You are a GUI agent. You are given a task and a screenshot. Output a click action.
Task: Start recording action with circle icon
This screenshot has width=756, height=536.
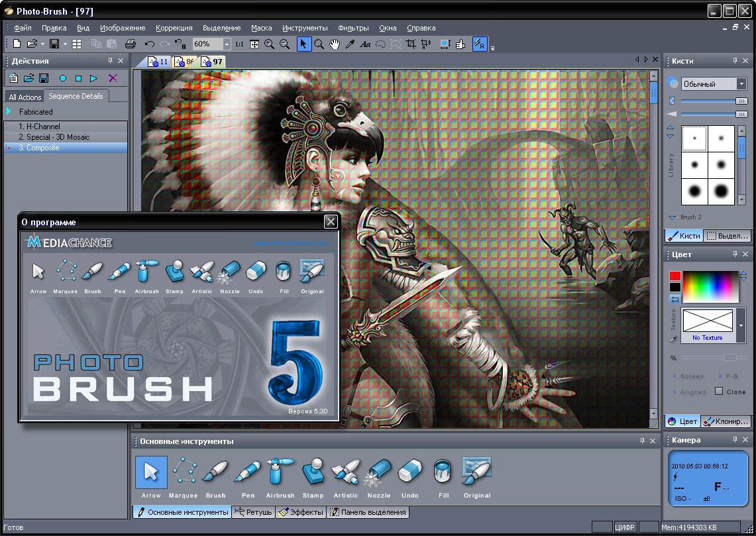[x=63, y=78]
